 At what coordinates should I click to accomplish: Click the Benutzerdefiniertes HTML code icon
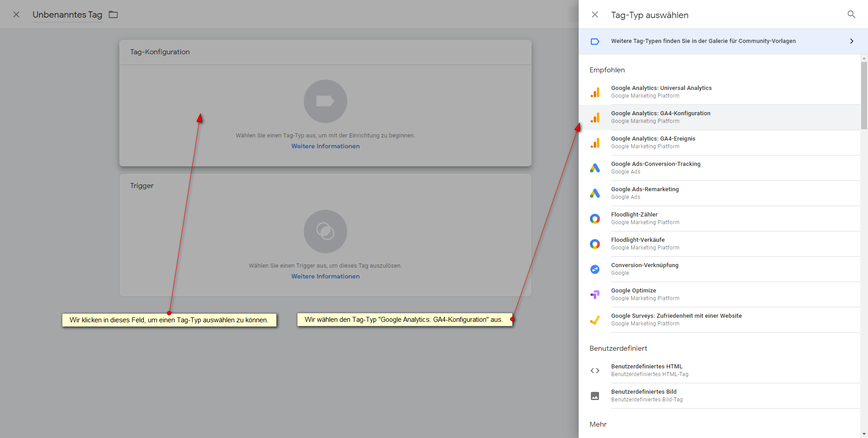pos(595,371)
